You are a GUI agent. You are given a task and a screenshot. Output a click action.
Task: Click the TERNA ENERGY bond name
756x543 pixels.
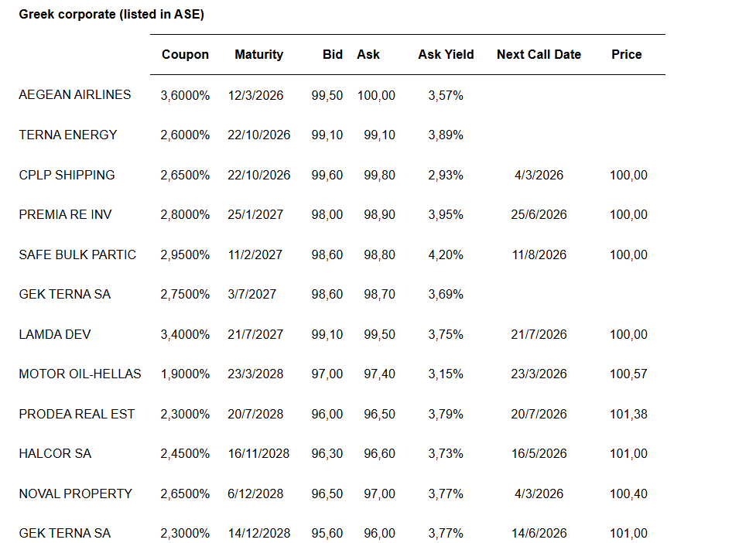[68, 135]
